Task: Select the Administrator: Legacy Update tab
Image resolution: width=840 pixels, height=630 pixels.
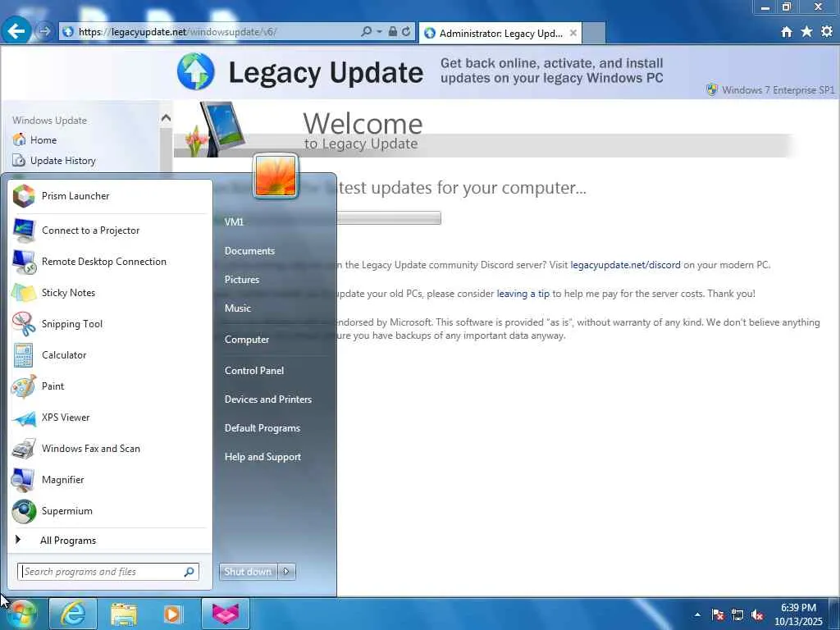Action: tap(500, 33)
